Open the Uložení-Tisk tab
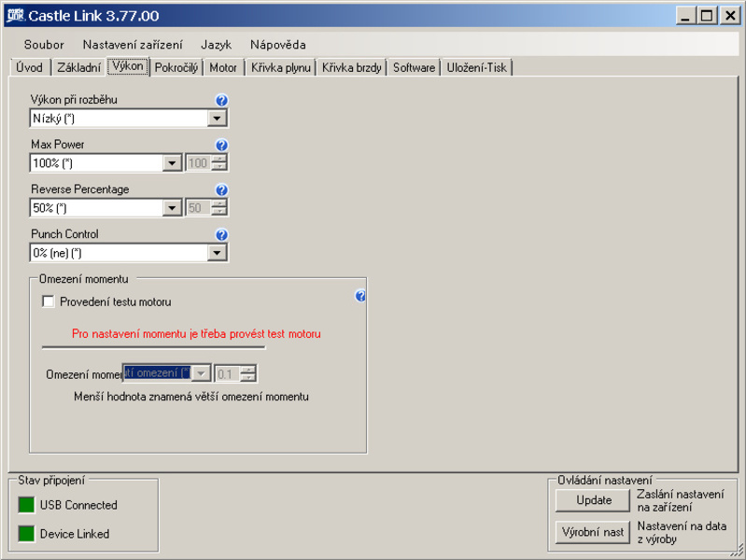This screenshot has width=746, height=560. [477, 67]
